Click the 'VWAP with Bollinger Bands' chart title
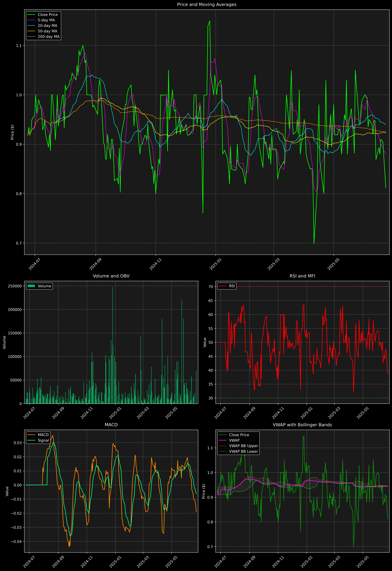Image resolution: width=392 pixels, height=571 pixels. click(x=302, y=425)
